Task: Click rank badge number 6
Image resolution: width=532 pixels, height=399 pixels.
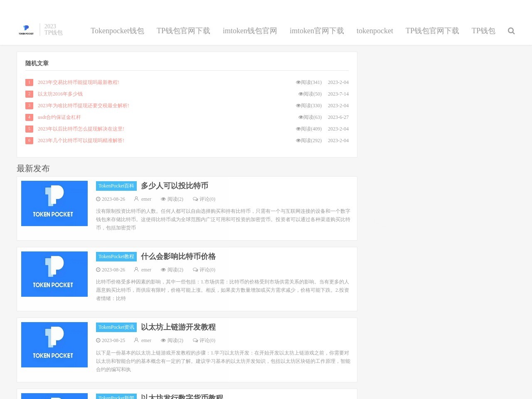Action: (x=29, y=140)
